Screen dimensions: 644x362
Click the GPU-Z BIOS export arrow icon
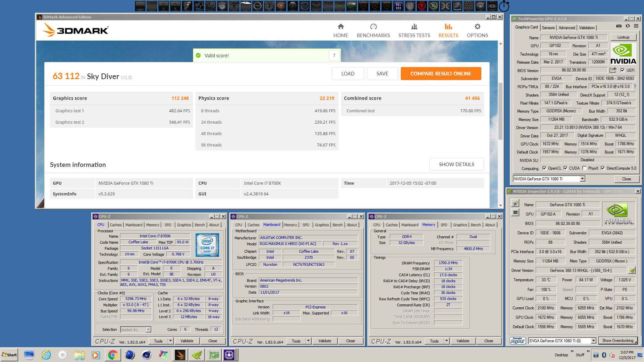613,70
